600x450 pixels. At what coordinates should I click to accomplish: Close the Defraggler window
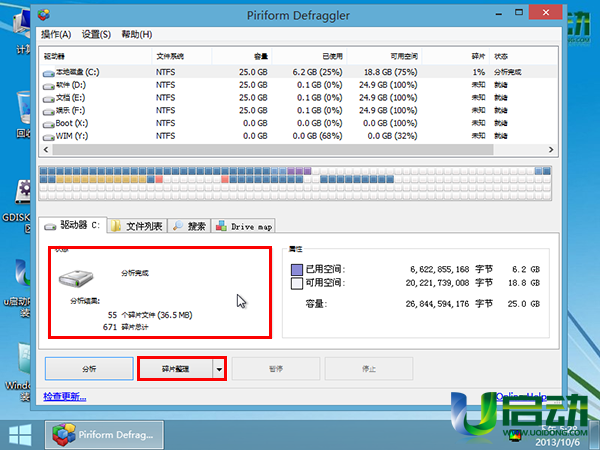coord(545,13)
